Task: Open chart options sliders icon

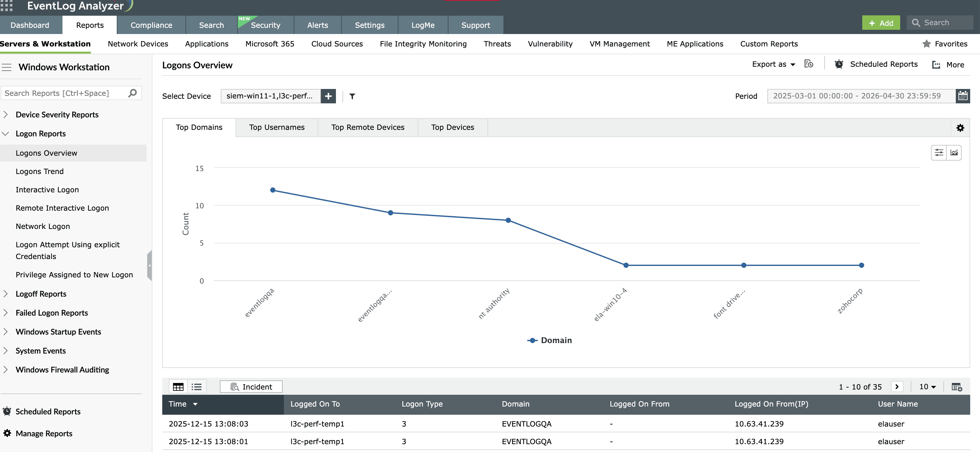Action: 939,152
